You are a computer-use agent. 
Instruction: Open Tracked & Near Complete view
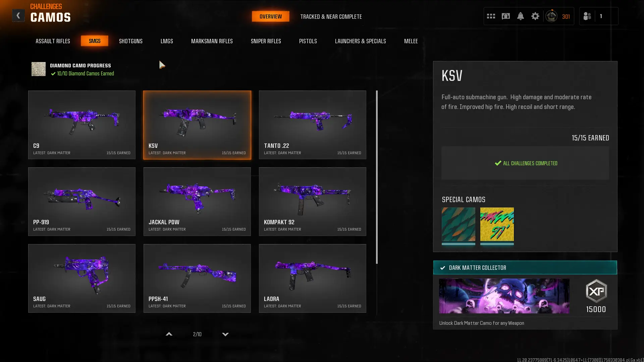point(331,16)
